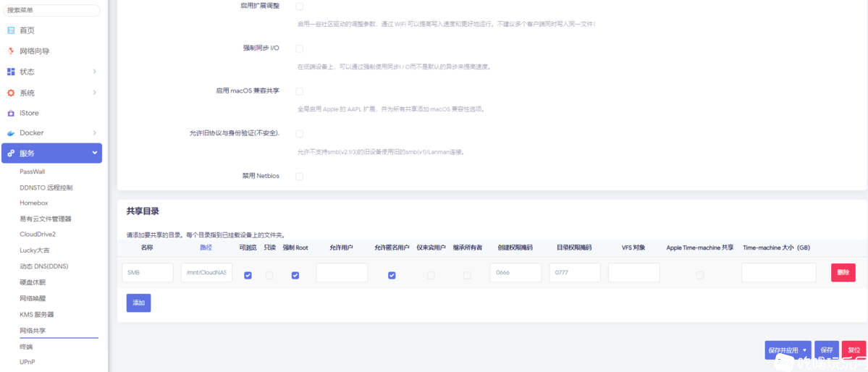
Task: Open the 保存并应用 dropdown arrow
Action: point(804,350)
